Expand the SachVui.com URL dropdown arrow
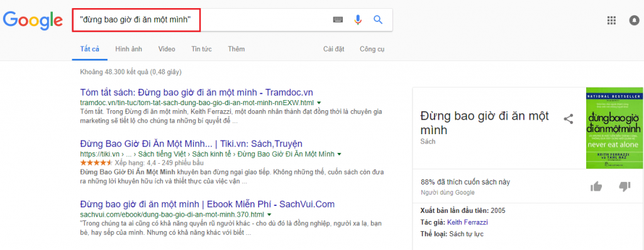 pyautogui.click(x=269, y=215)
